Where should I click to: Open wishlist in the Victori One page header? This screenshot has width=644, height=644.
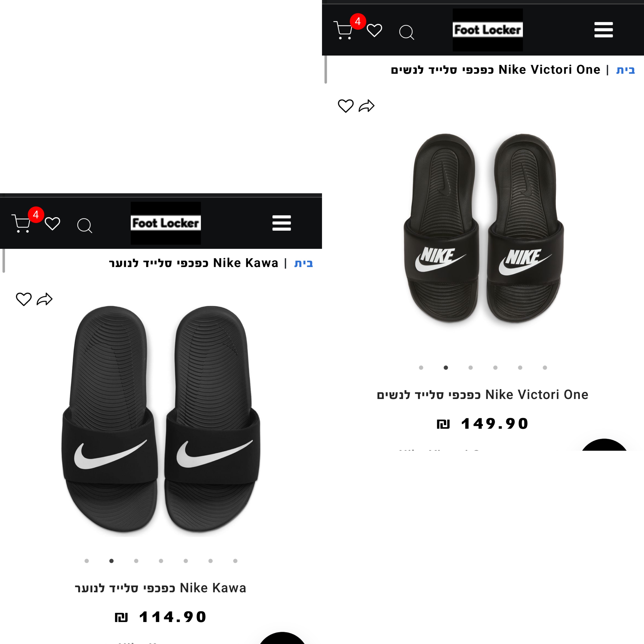click(x=374, y=30)
